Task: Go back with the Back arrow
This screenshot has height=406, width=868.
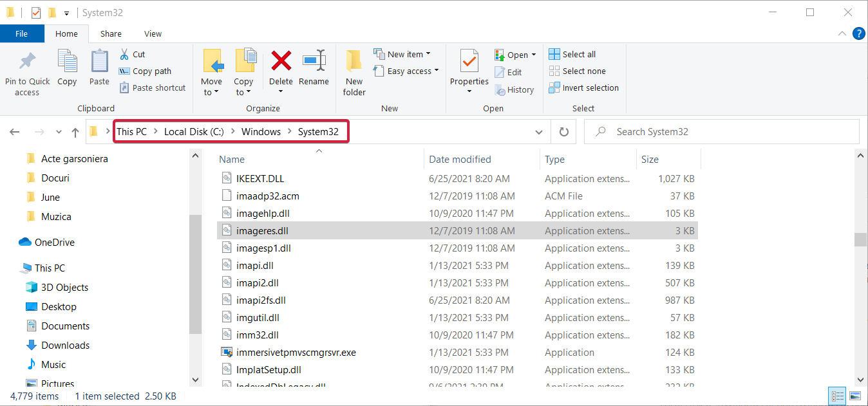Action: (15, 132)
